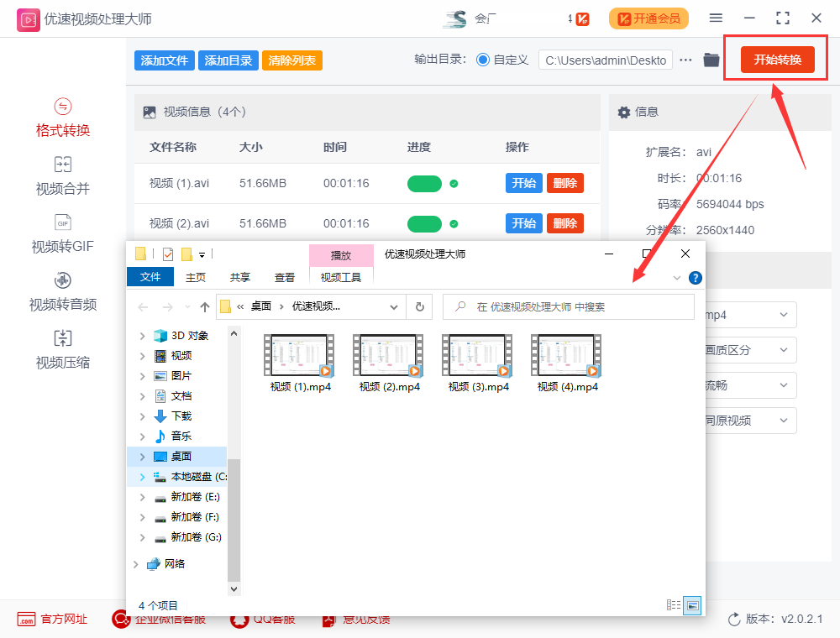840x638 pixels.
Task: Click the progress bar of 视频 (1).avi
Action: [x=424, y=183]
